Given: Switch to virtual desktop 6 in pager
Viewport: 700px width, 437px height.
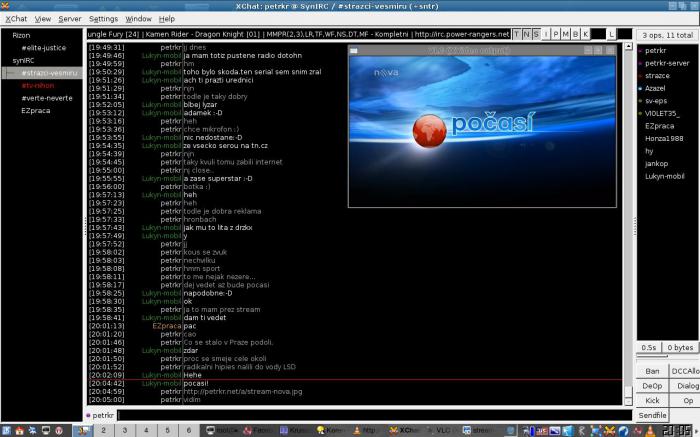Looking at the screenshot, I should (x=188, y=430).
